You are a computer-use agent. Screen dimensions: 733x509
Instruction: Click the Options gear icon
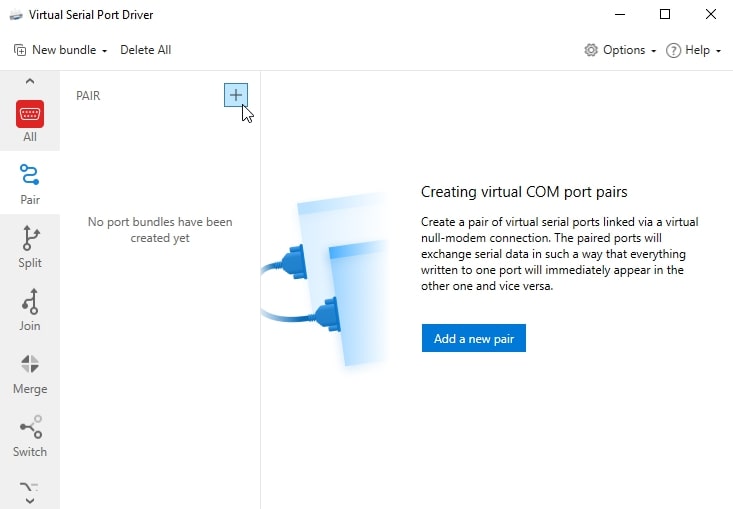click(591, 50)
